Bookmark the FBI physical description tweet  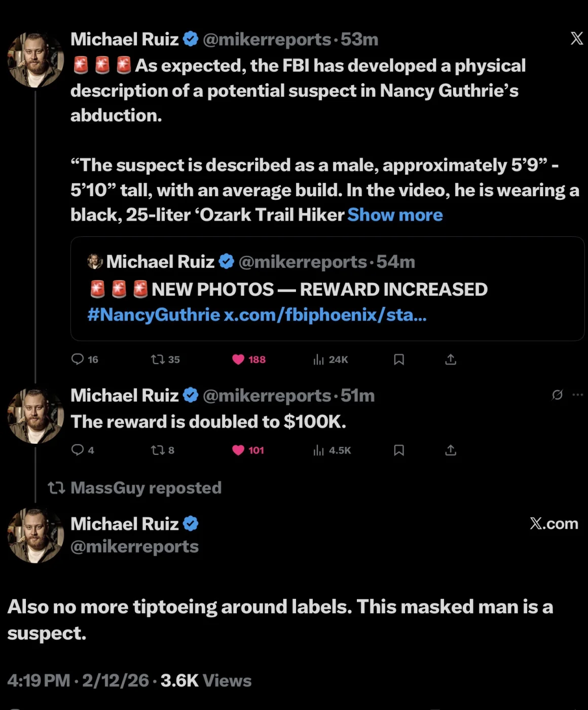coord(399,360)
